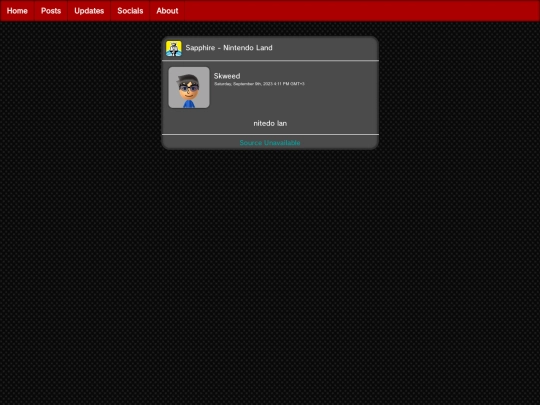The height and width of the screenshot is (405, 540).
Task: Open the Home menu item
Action: 17,11
